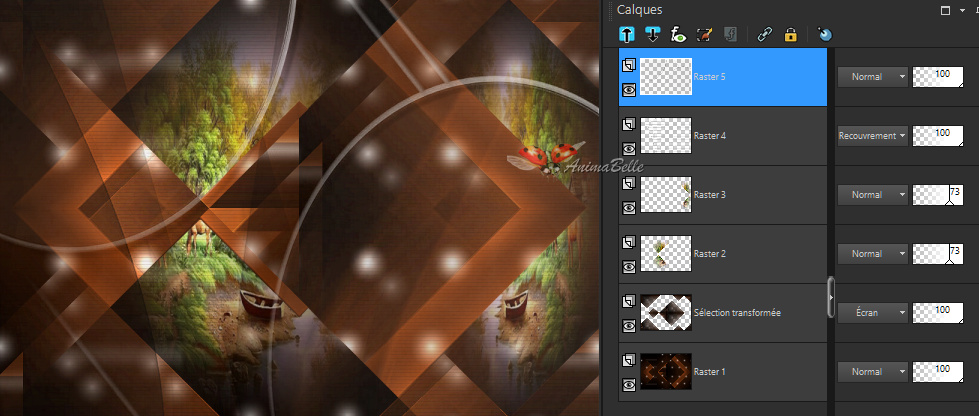Click the 73 opacity slider of Raster 3

click(938, 195)
